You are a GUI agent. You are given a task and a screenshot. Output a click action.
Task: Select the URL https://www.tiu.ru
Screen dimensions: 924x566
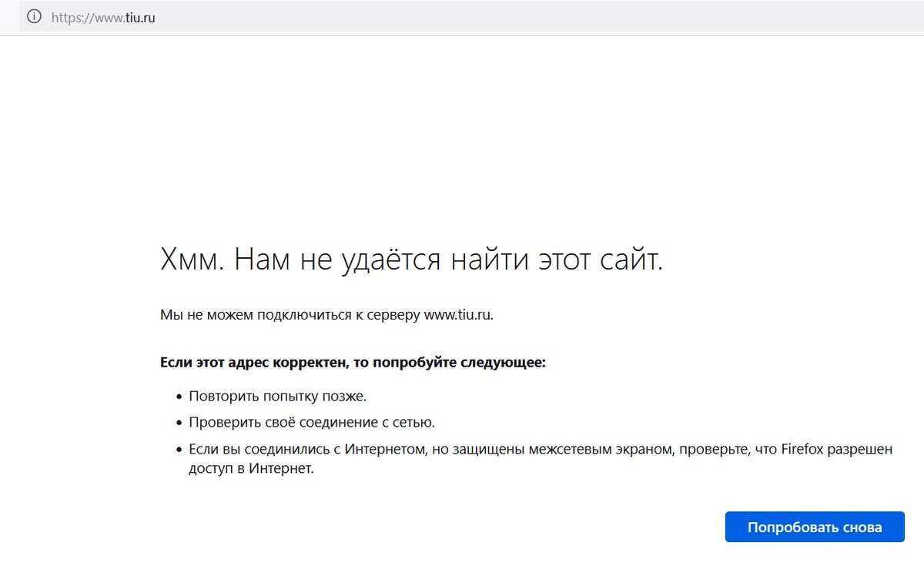pos(104,16)
